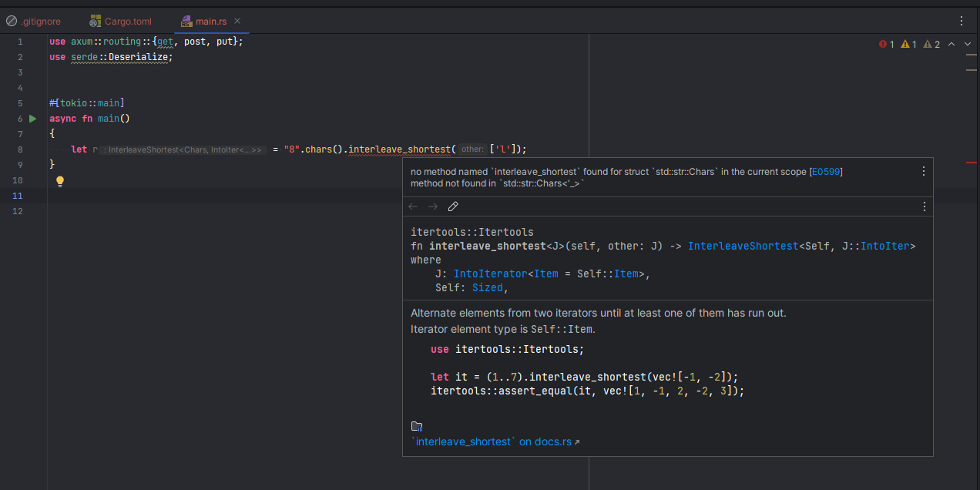Screen dimensions: 980x490
Task: Click the weak warning count indicator
Action: (x=928, y=44)
